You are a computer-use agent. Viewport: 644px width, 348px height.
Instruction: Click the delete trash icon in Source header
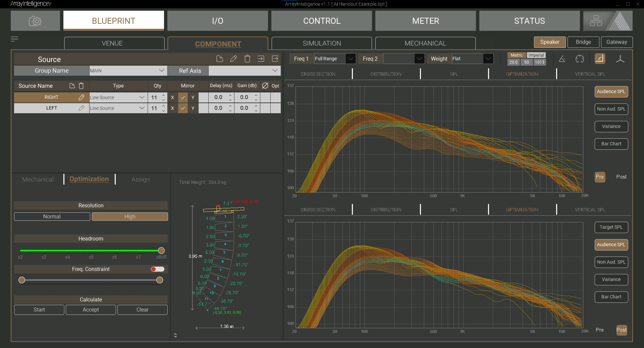click(247, 59)
